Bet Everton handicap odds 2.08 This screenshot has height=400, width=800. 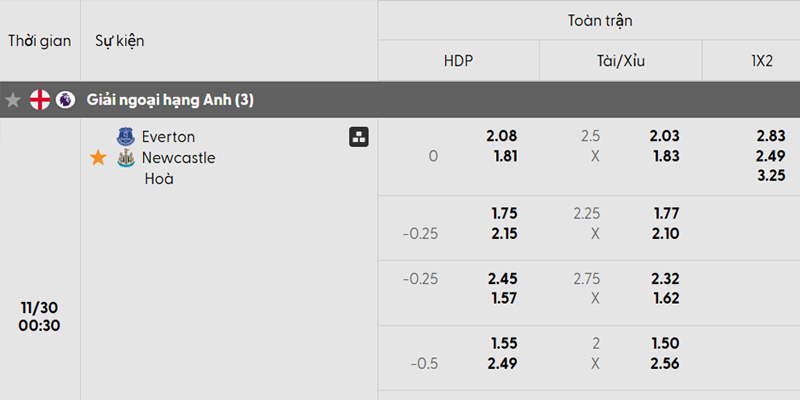pos(504,137)
